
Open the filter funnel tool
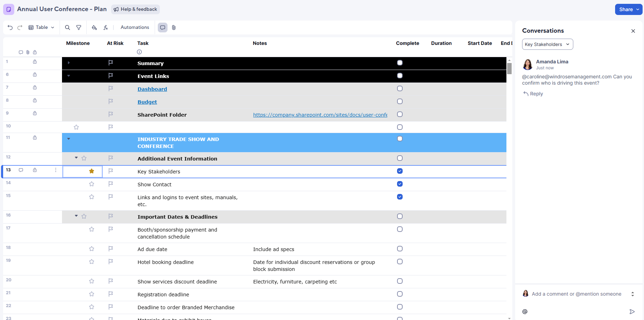(79, 28)
